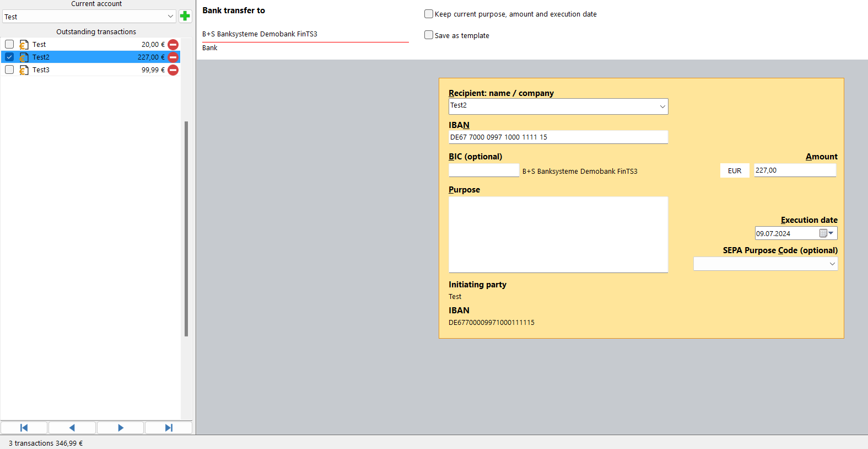Open the Current account dropdown
The image size is (868, 449).
coord(89,17)
